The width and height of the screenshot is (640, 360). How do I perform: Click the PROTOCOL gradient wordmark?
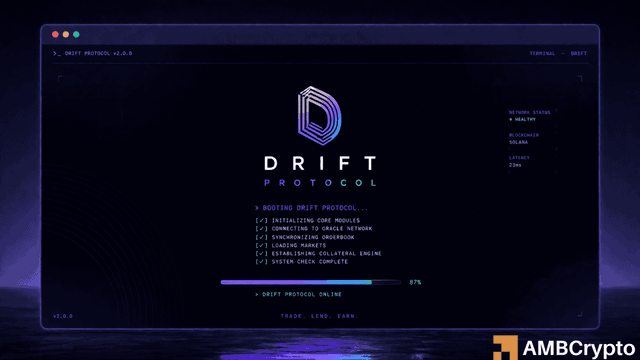click(x=320, y=183)
